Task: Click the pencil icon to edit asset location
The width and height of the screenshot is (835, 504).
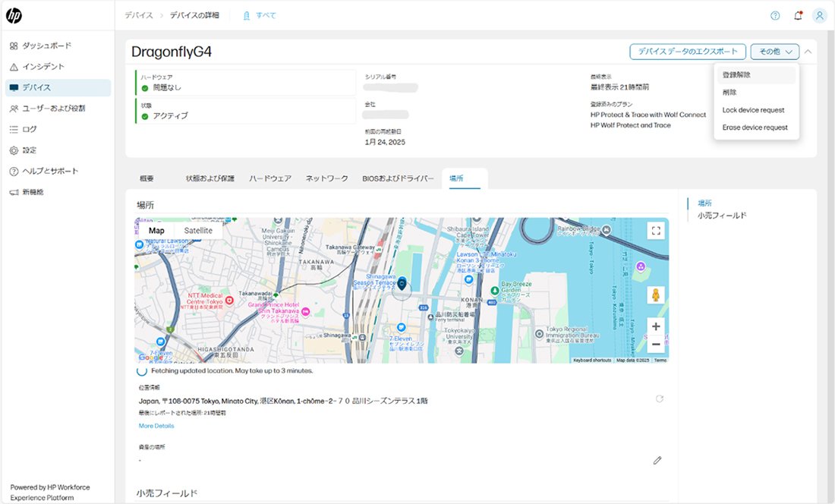Action: point(657,461)
